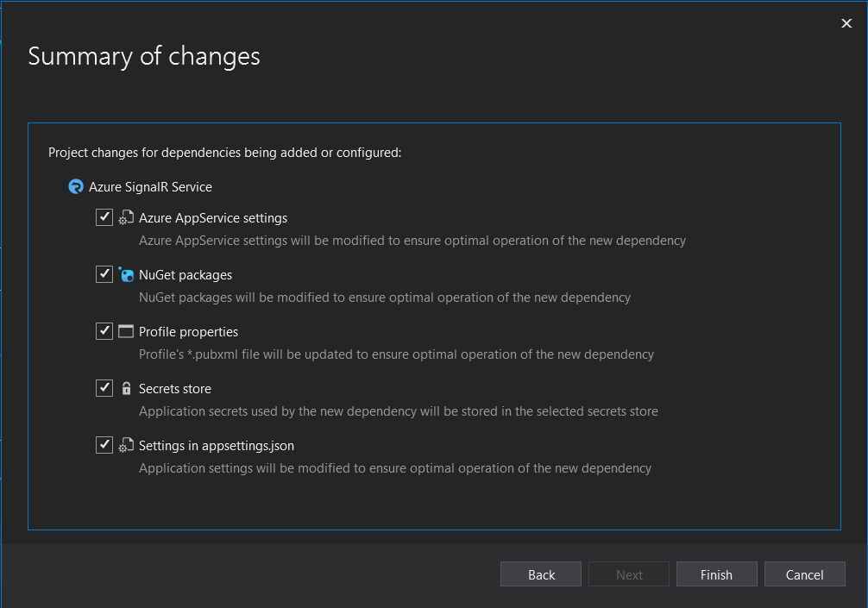Cancel the Summary of changes dialog
Screen dimensions: 868x608
point(804,574)
